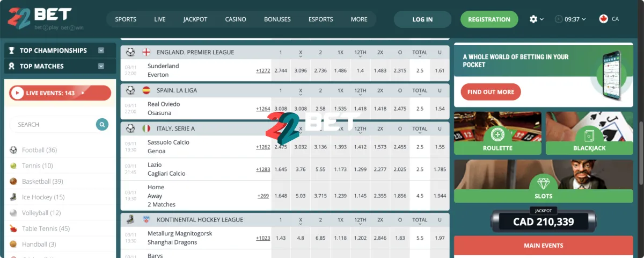The image size is (644, 258).
Task: Click the Volleyball icon in sidebar
Action: (x=13, y=213)
